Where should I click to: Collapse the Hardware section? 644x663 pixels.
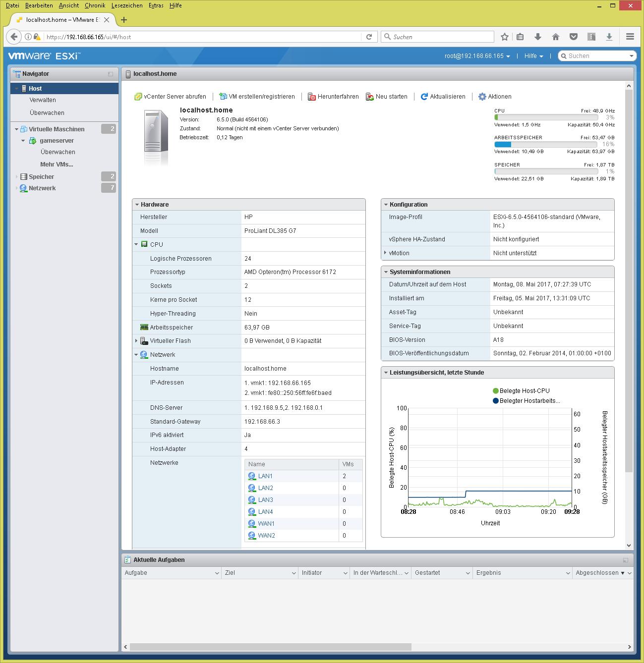click(x=137, y=205)
